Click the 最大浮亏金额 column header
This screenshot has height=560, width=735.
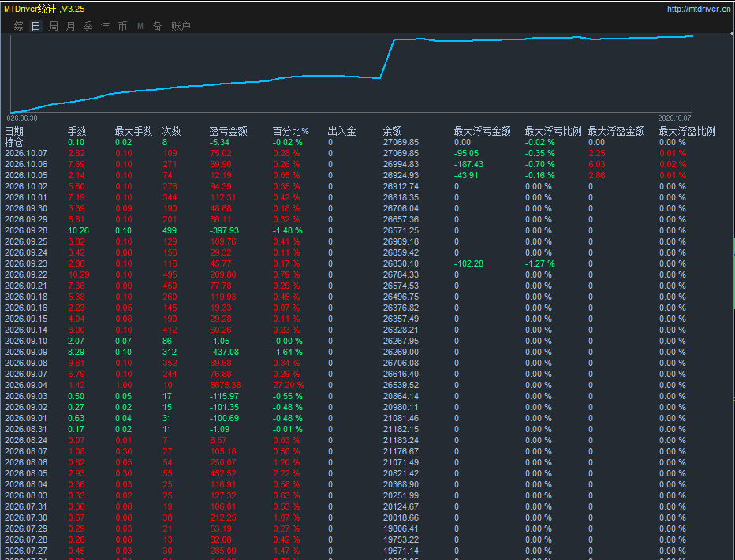tap(483, 131)
